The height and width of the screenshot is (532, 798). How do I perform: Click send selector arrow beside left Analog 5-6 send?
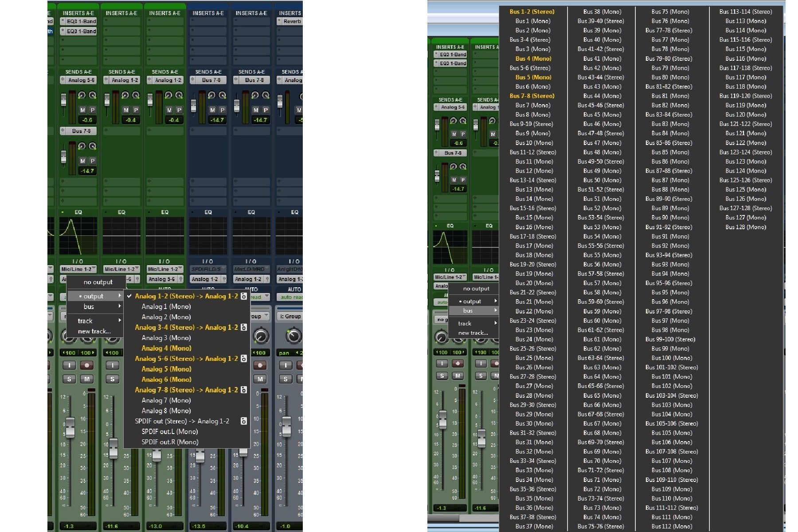[63, 80]
